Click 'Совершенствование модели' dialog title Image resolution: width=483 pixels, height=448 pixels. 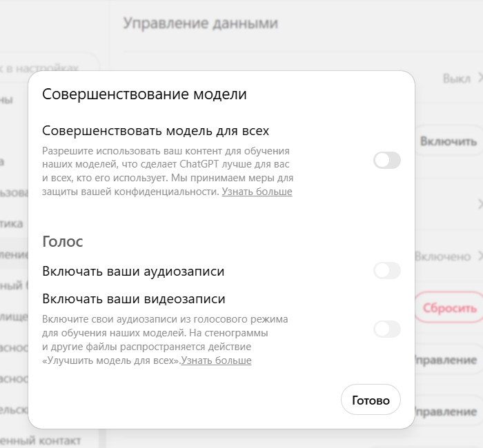tap(144, 94)
